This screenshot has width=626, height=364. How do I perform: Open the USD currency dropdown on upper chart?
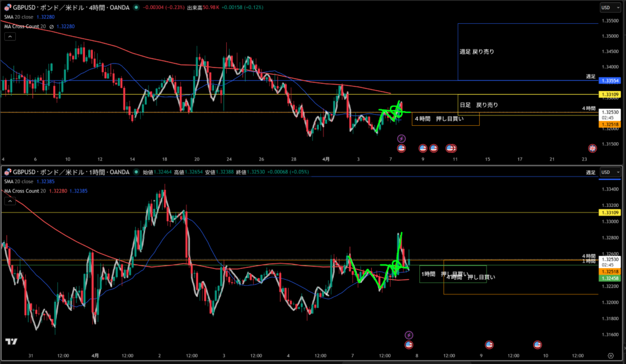608,7
